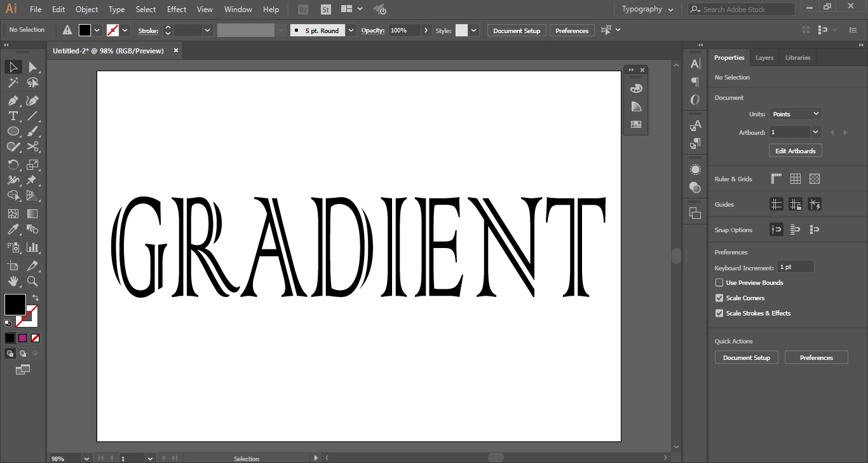This screenshot has width=868, height=463.
Task: Select the Mesh tool
Action: pyautogui.click(x=13, y=214)
